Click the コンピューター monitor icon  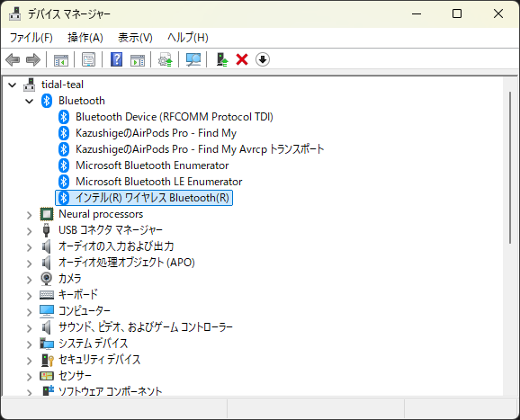coord(47,311)
